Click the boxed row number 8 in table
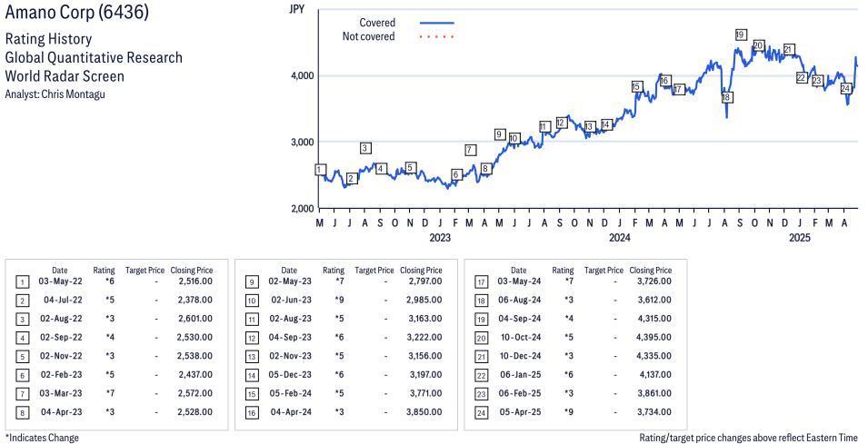 pyautogui.click(x=22, y=413)
